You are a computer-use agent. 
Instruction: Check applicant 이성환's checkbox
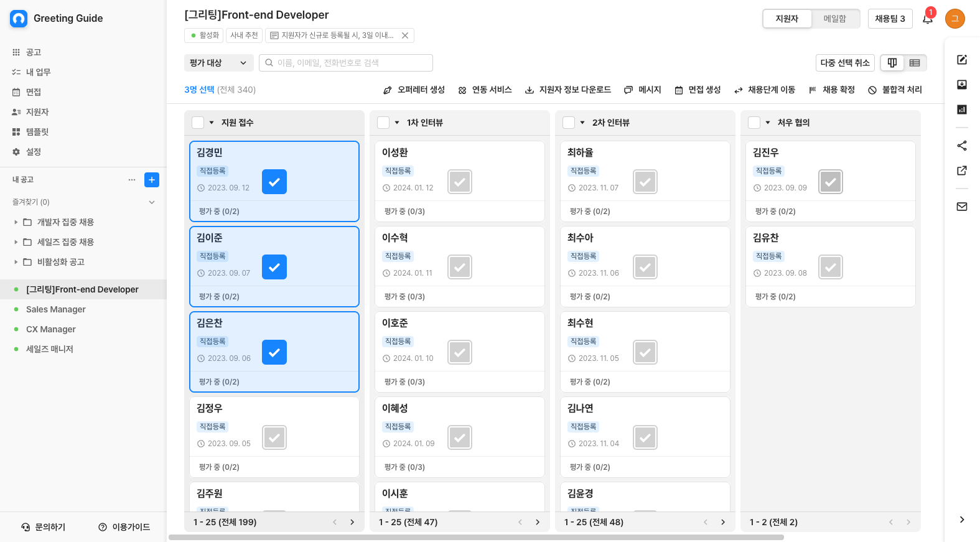click(460, 182)
